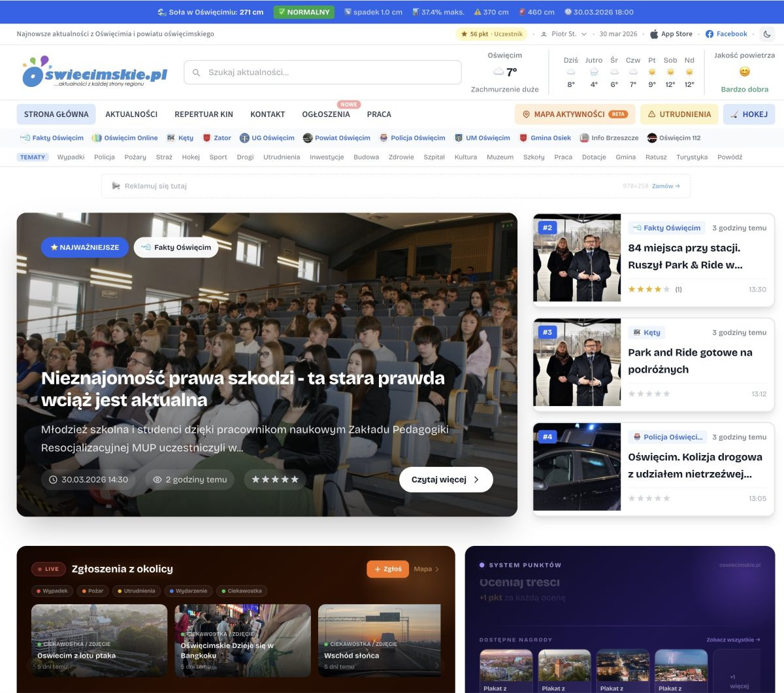The height and width of the screenshot is (693, 784).
Task: Toggle the Wypadek report filter chip
Action: pos(52,591)
